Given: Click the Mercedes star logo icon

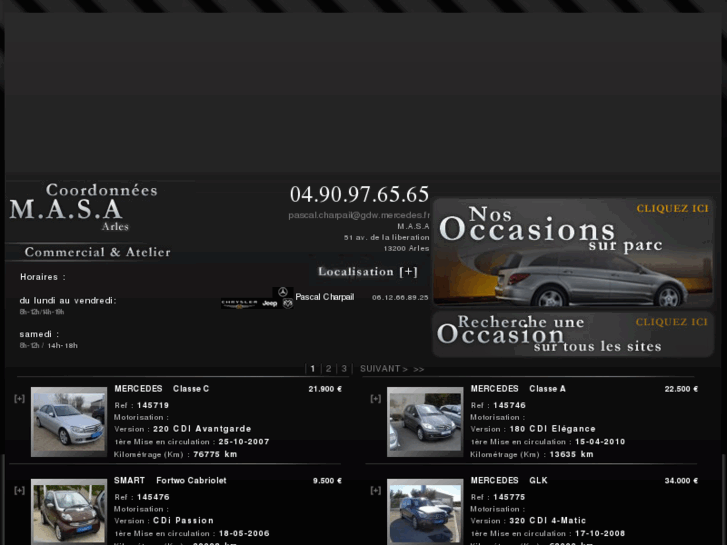Looking at the screenshot, I should [283, 292].
